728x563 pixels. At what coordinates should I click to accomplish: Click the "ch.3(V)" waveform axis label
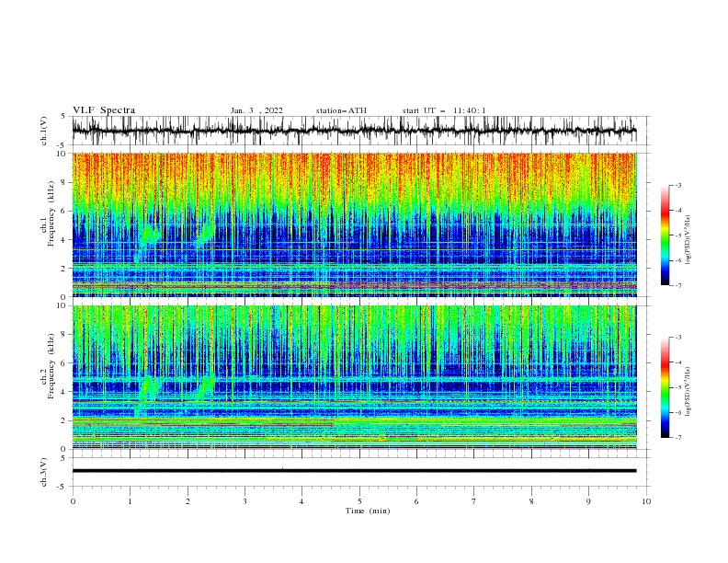(44, 472)
